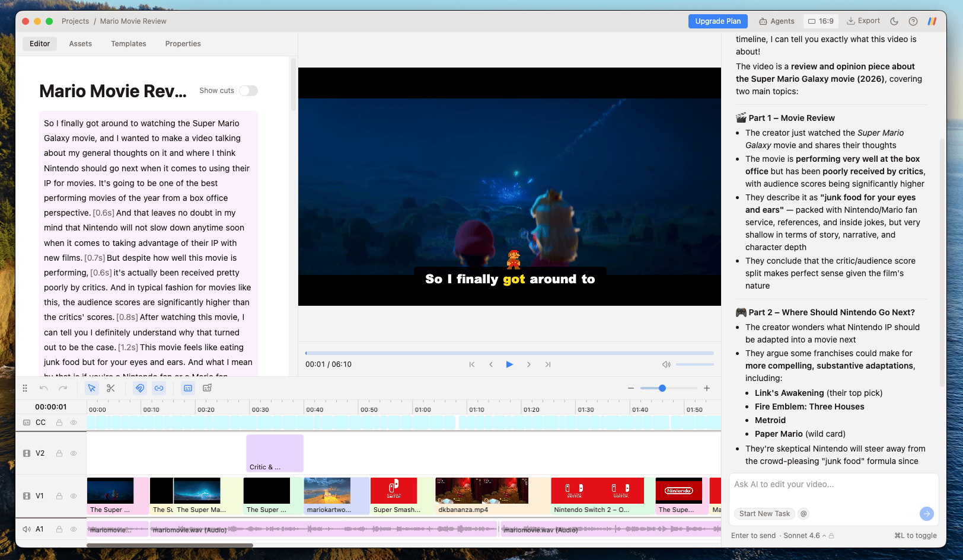Play the video preview
Image resolution: width=963 pixels, height=560 pixels.
(509, 364)
